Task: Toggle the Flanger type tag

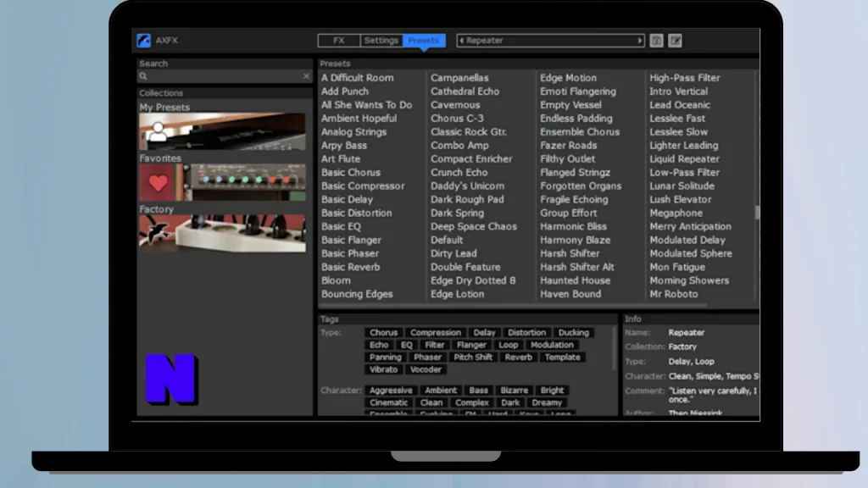Action: click(x=471, y=345)
